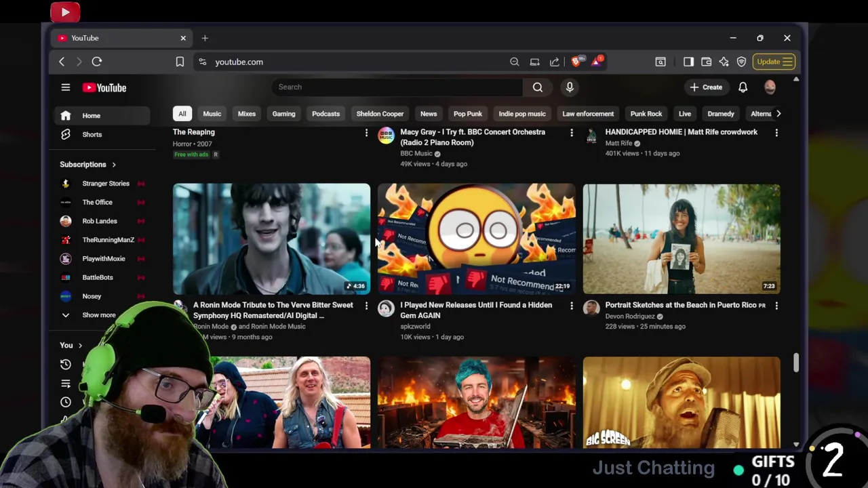Click the share icon in address bar
This screenshot has width=868, height=488.
click(555, 62)
